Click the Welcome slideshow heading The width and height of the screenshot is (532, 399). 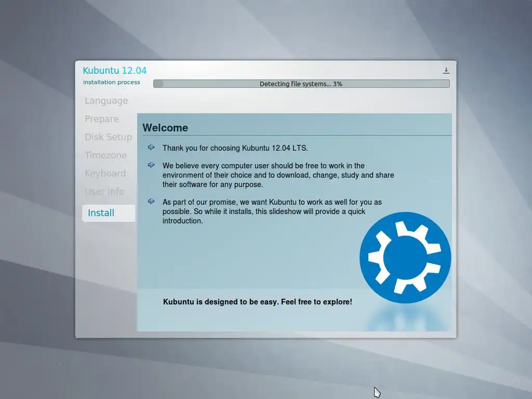[165, 128]
